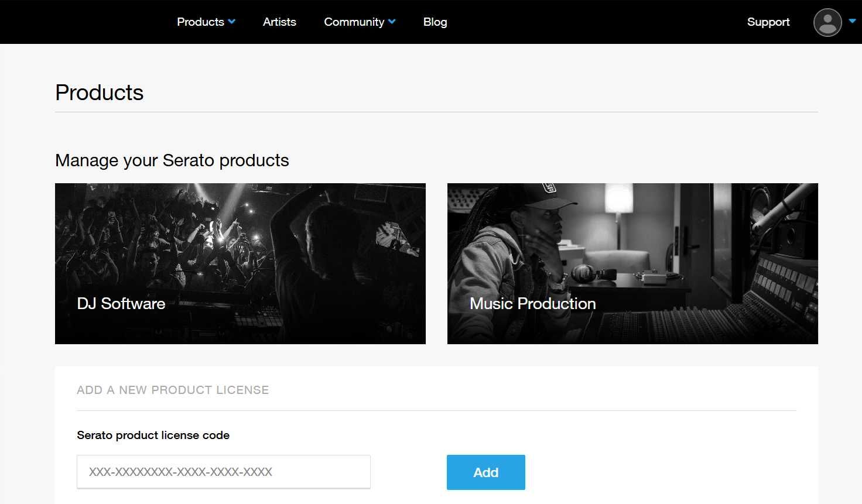Screen dimensions: 862x504
Task: Expand the Products menu chevron
Action: tap(232, 22)
